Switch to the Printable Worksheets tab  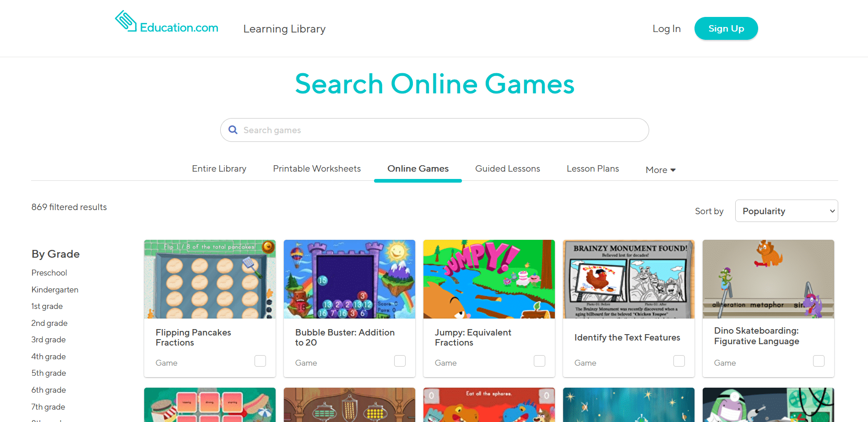(x=317, y=169)
